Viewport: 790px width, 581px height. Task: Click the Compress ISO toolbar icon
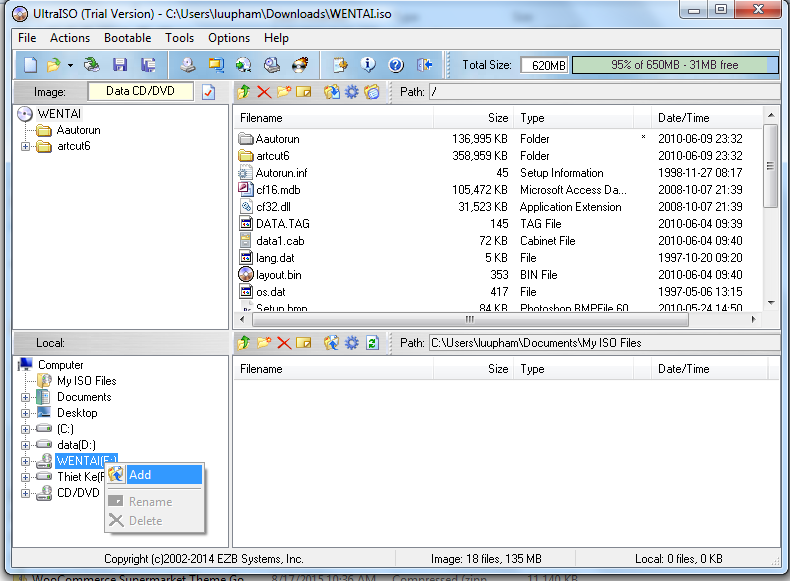217,65
